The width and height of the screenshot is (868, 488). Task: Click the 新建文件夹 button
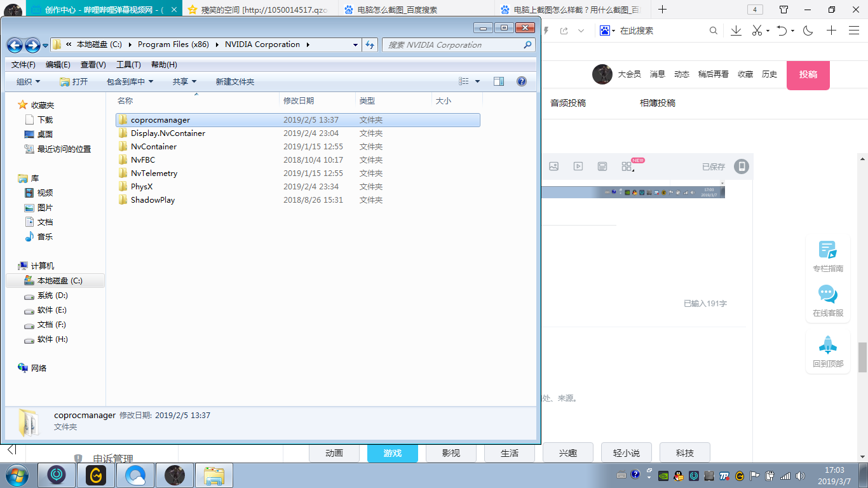click(x=235, y=81)
